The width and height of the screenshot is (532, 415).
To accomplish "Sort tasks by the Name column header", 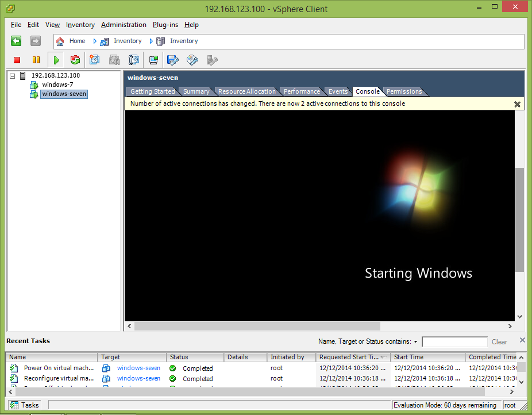I will [52, 357].
